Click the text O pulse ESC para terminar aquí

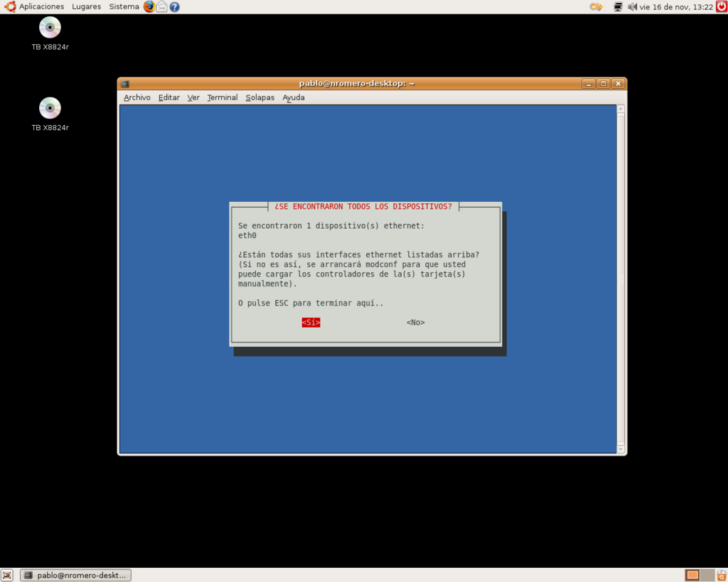tap(311, 303)
